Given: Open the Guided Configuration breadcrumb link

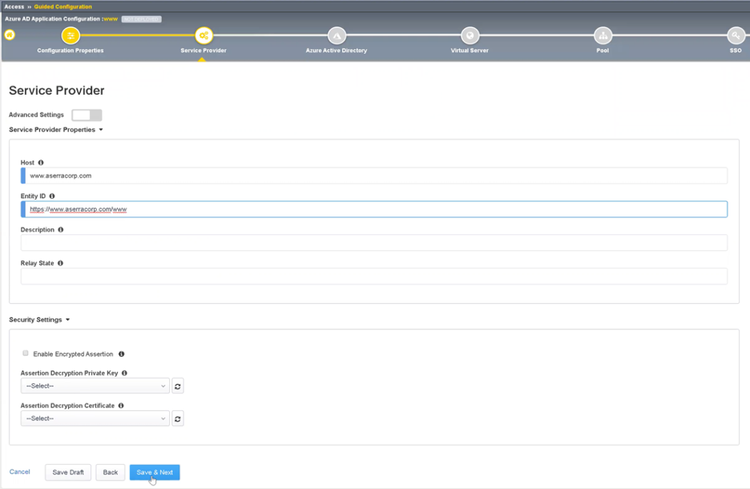Looking at the screenshot, I should (63, 7).
